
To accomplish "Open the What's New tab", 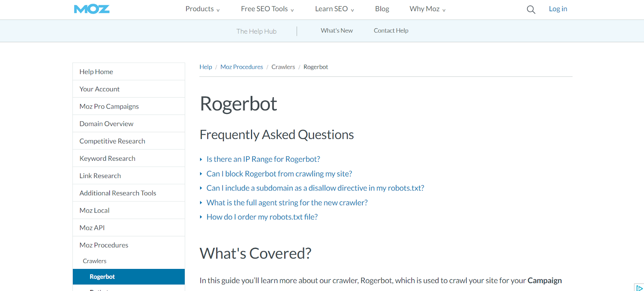I will coord(336,31).
